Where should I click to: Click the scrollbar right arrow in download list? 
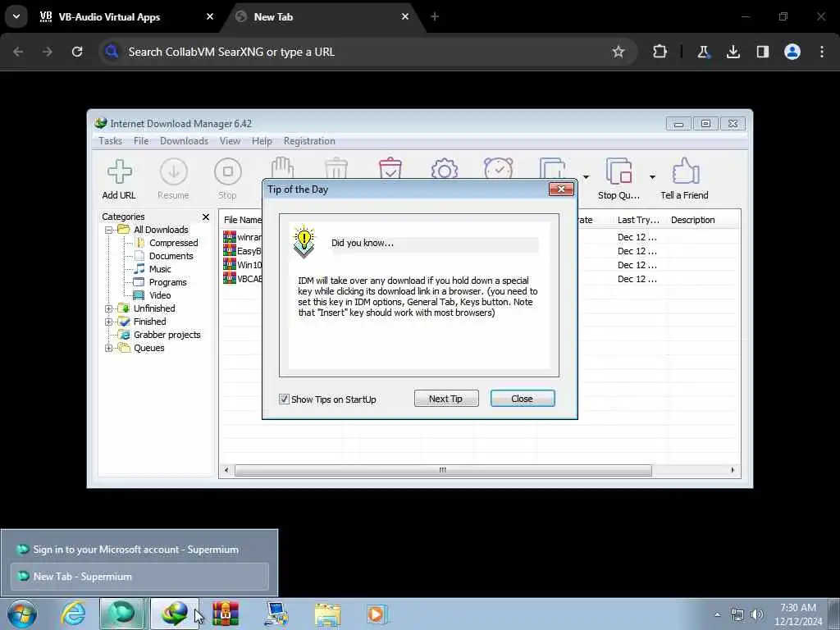[x=733, y=470]
